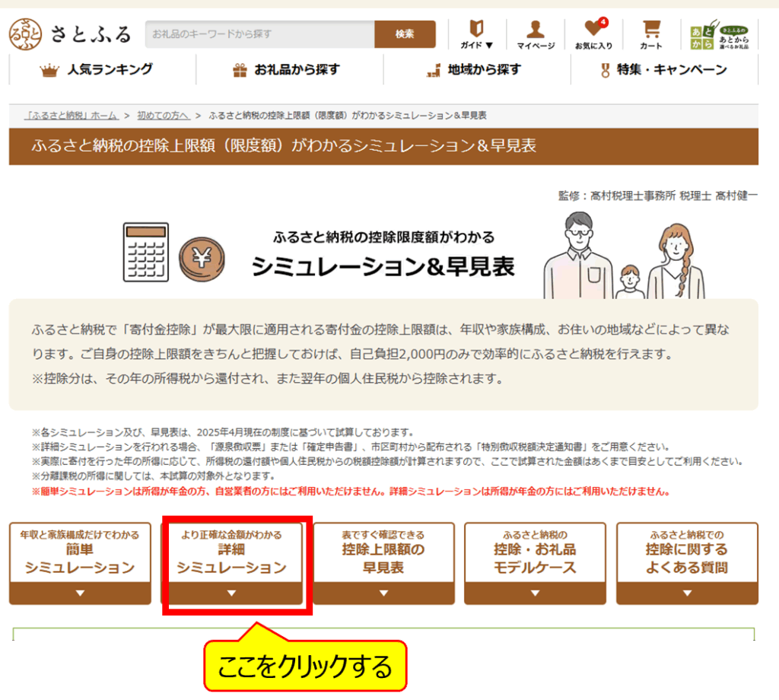Click the さとふる logo
Screen dimensions: 779x700
[68, 32]
